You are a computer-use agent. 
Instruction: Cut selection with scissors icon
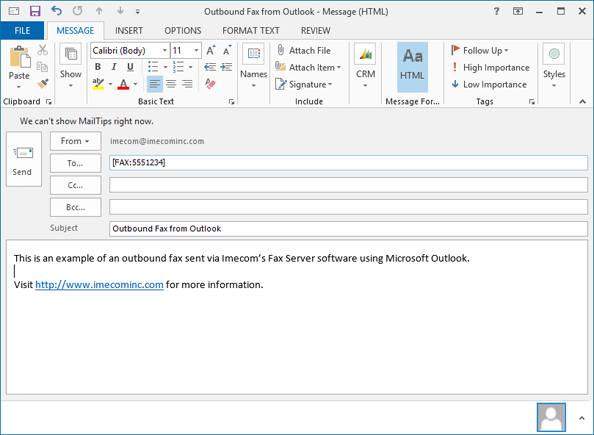point(42,50)
